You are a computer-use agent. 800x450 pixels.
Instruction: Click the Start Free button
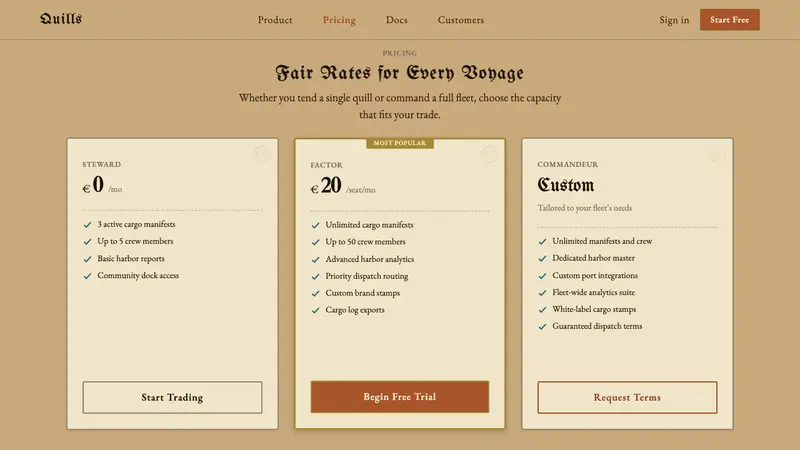(x=730, y=19)
